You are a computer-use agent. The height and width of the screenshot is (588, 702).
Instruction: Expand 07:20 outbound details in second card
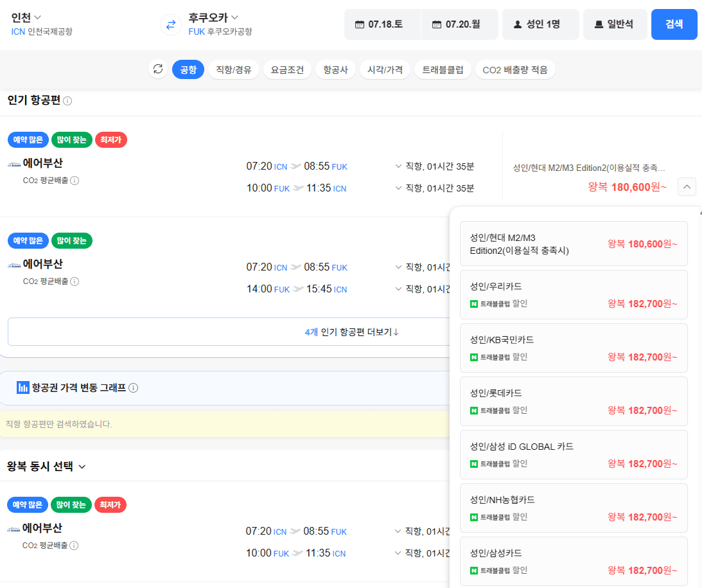click(x=398, y=267)
